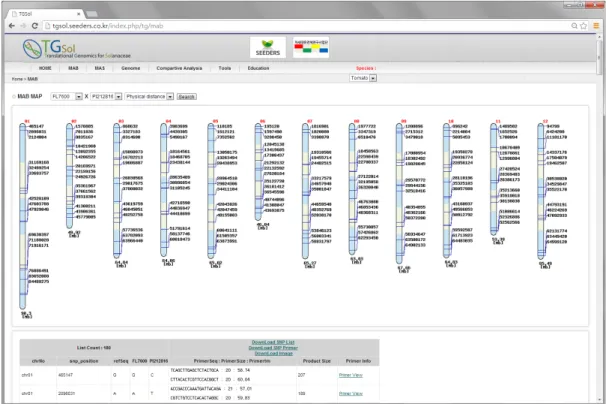Click the vertical page scrollbar thumb
The height and width of the screenshot is (404, 606).
[599, 58]
